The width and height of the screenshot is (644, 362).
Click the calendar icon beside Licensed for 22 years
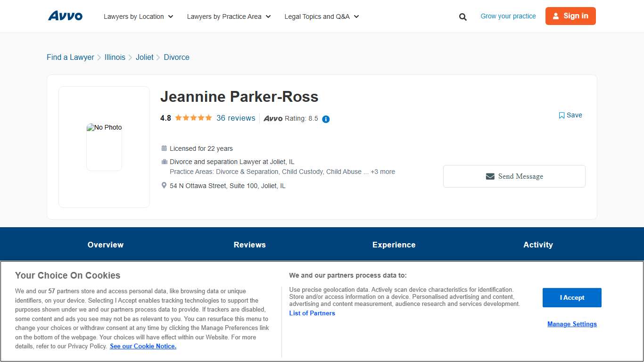coord(164,148)
